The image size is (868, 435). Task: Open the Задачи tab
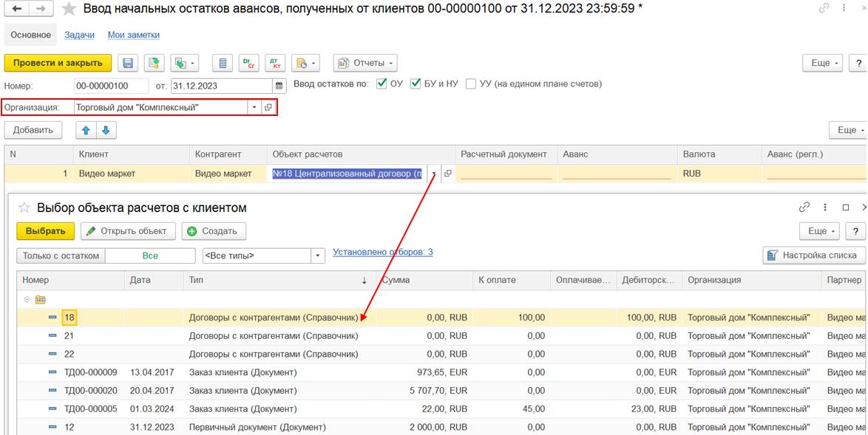coord(79,35)
